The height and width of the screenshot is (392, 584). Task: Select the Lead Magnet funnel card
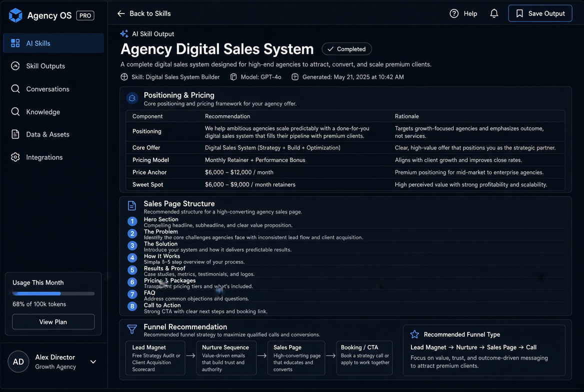coord(155,357)
